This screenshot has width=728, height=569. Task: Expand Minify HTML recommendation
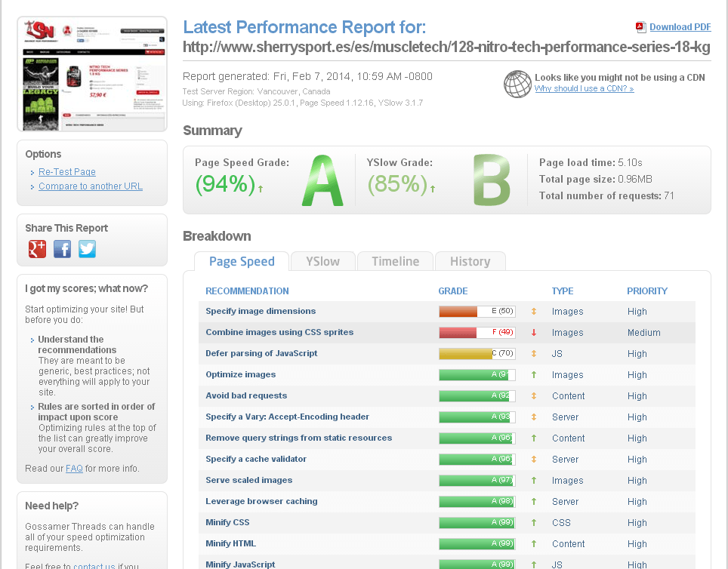[231, 543]
